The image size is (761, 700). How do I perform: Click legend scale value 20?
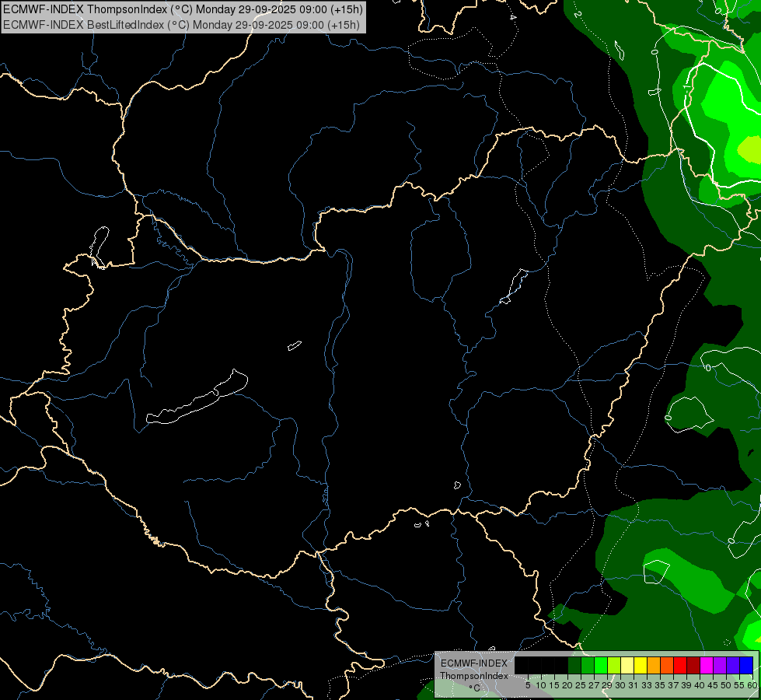[x=568, y=685]
